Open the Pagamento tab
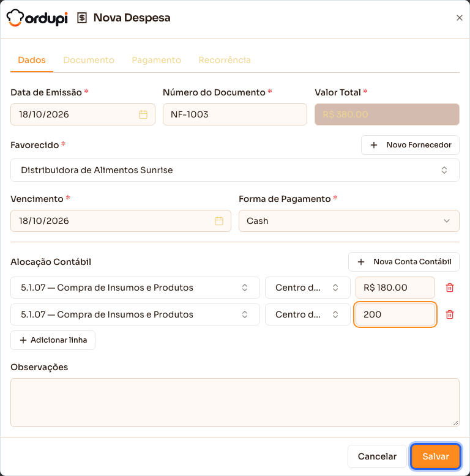This screenshot has width=470, height=476. (157, 60)
